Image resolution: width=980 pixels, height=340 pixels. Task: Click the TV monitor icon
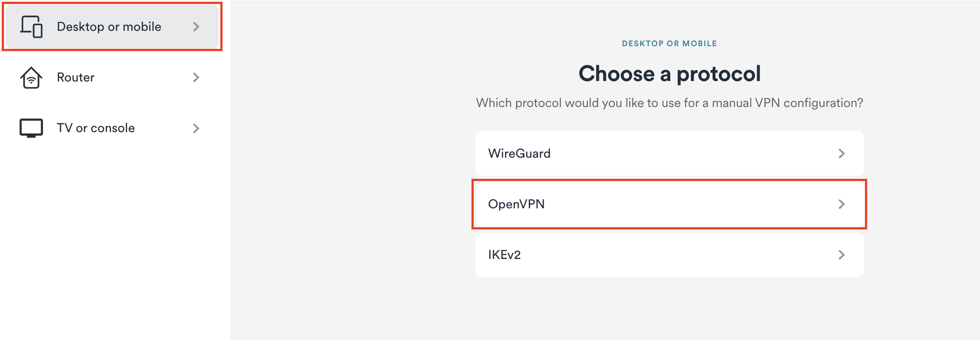coord(31,128)
